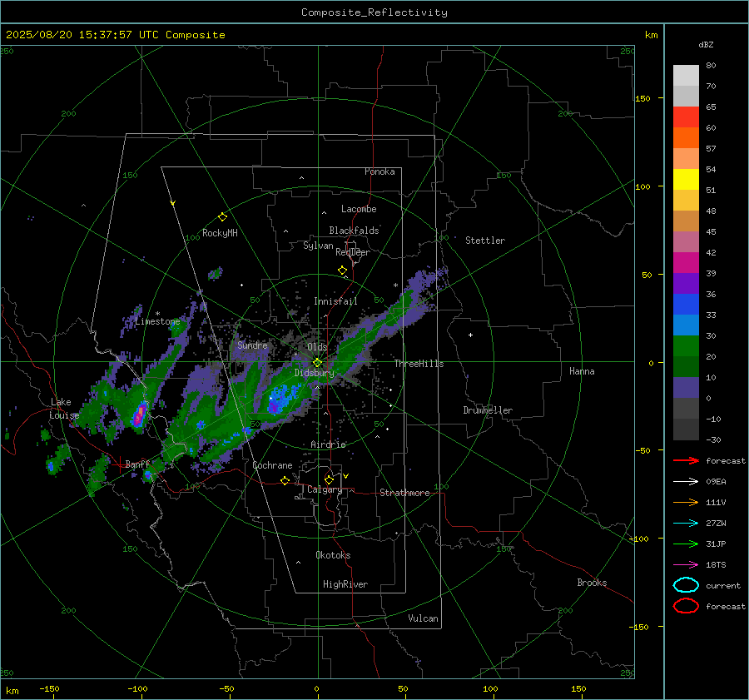
Task: Click the yellow diamond marker near RockyMH
Action: point(222,217)
